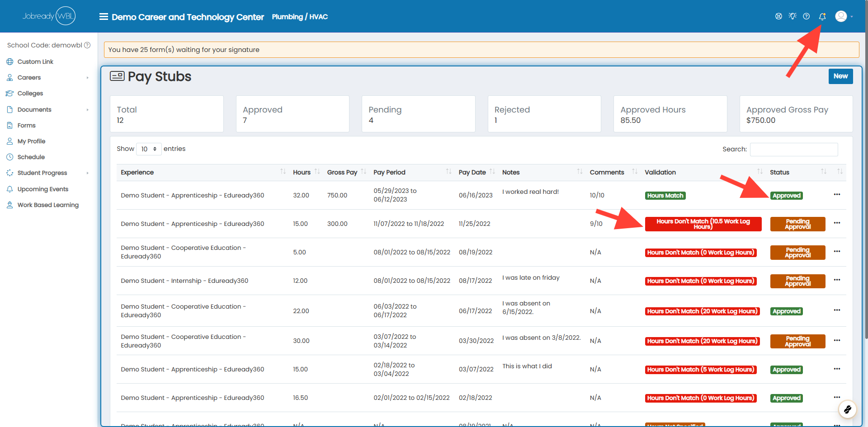Click the 5 Work Log Hours mismatch badge
868x427 pixels.
tap(700, 370)
